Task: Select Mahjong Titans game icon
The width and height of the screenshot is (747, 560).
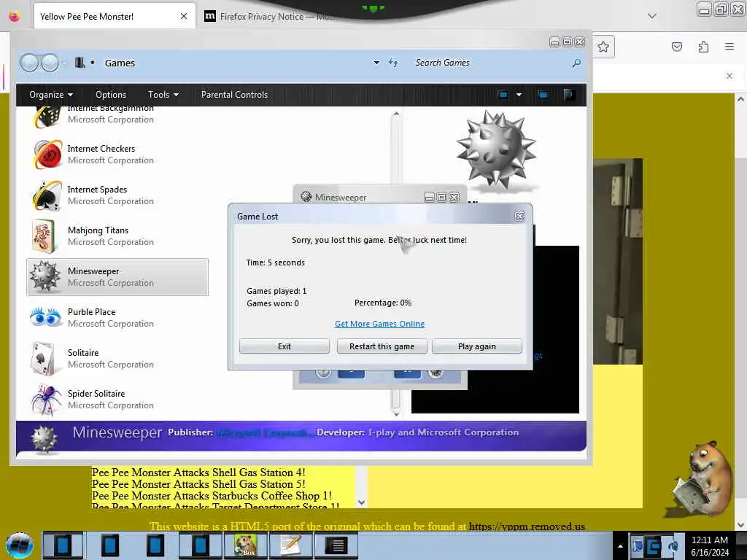Action: (44, 236)
